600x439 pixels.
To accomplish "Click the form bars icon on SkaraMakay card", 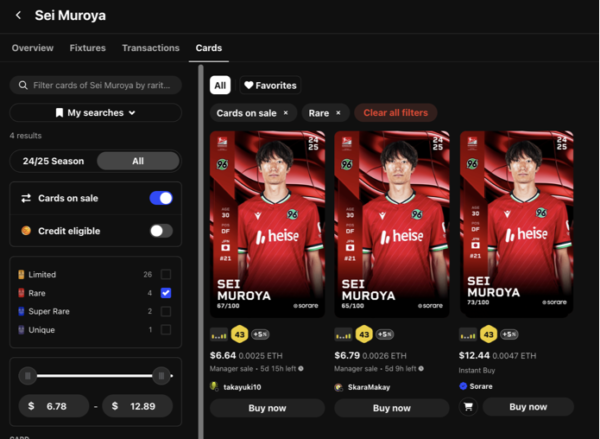I will pos(343,335).
